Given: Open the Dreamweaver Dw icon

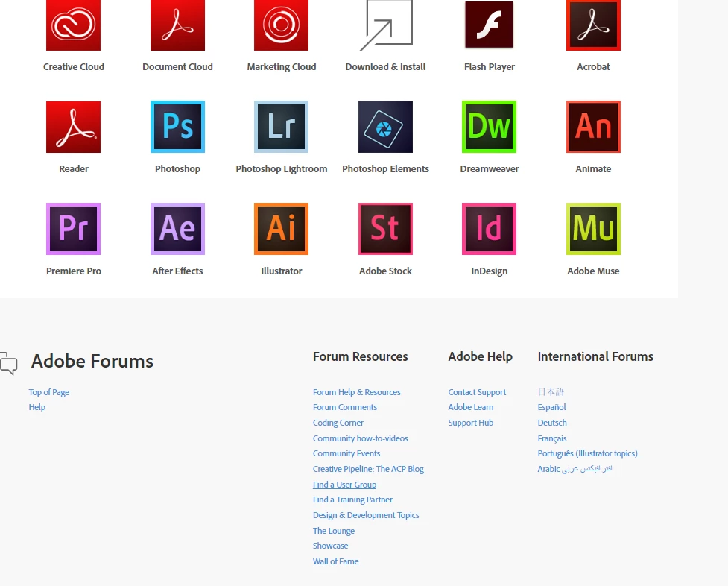Looking at the screenshot, I should (490, 127).
